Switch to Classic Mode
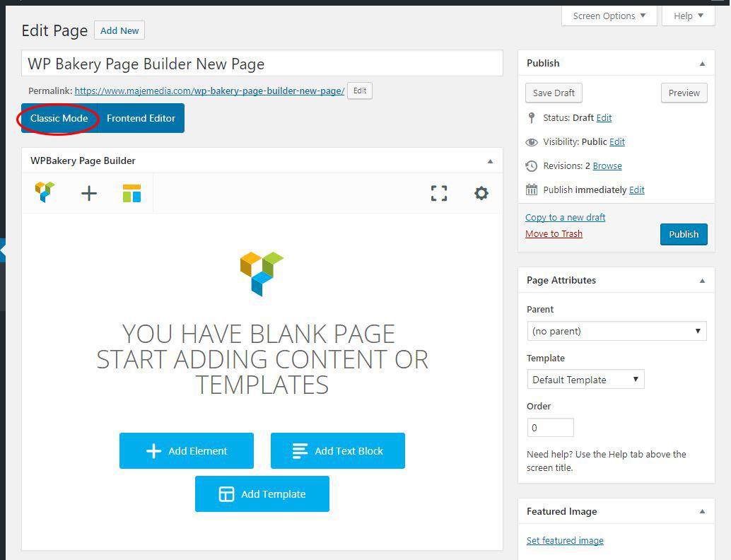Screen dimensions: 731x560 pyautogui.click(x=59, y=119)
